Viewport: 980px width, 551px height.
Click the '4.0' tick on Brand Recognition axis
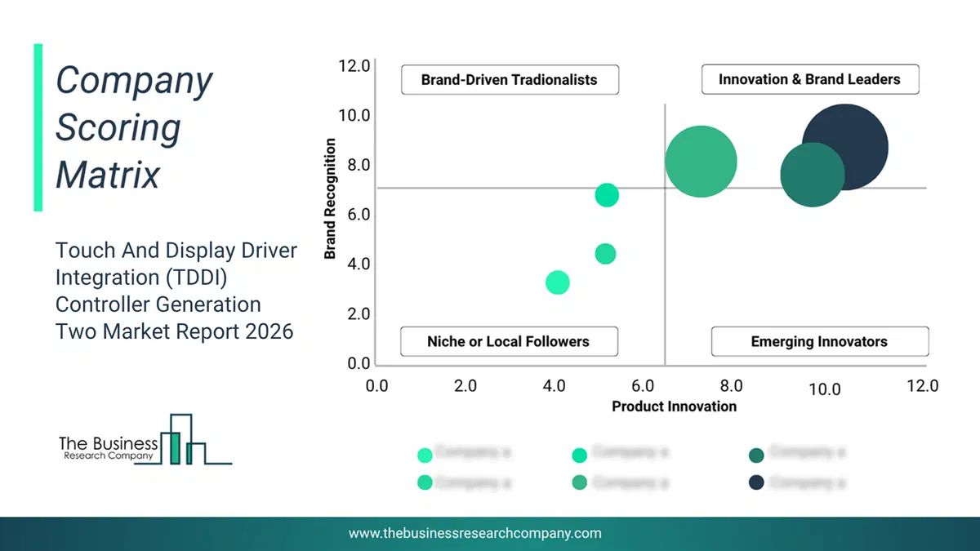pos(359,264)
